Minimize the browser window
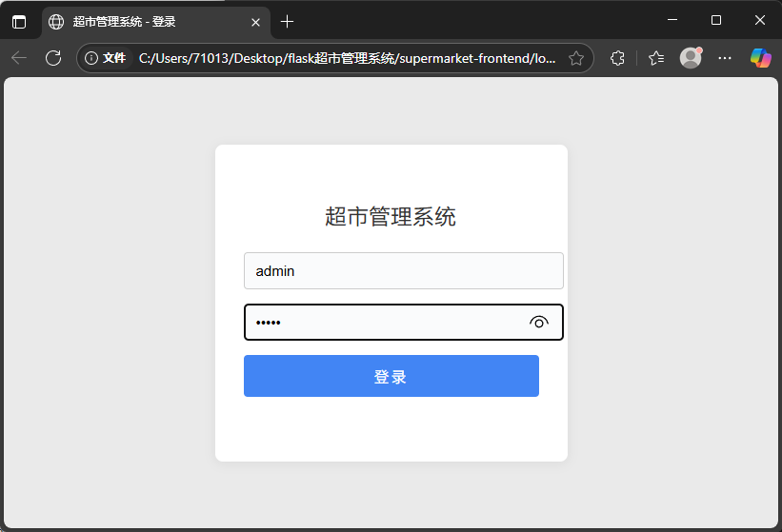 point(672,20)
